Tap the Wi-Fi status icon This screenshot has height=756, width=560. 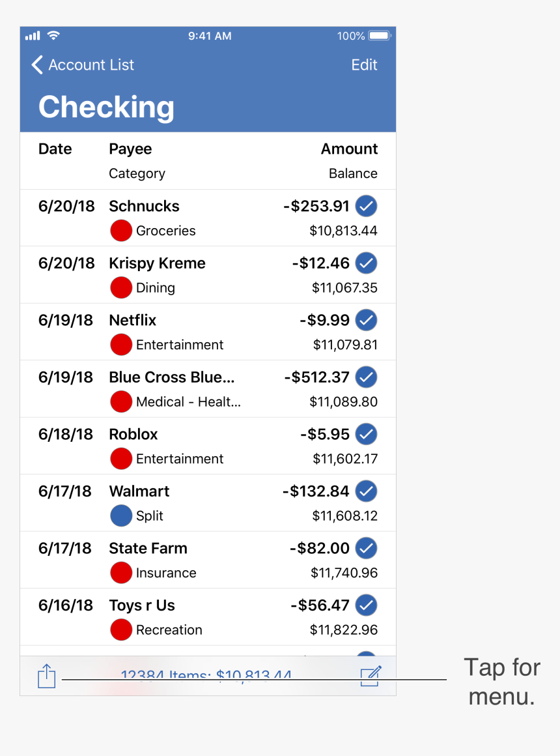[x=53, y=36]
